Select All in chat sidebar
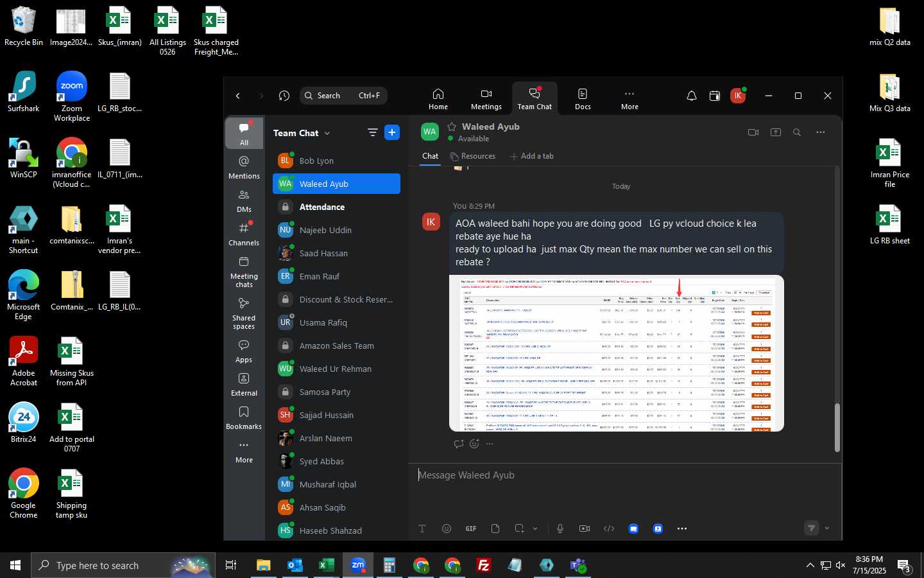This screenshot has height=578, width=924. (x=244, y=134)
